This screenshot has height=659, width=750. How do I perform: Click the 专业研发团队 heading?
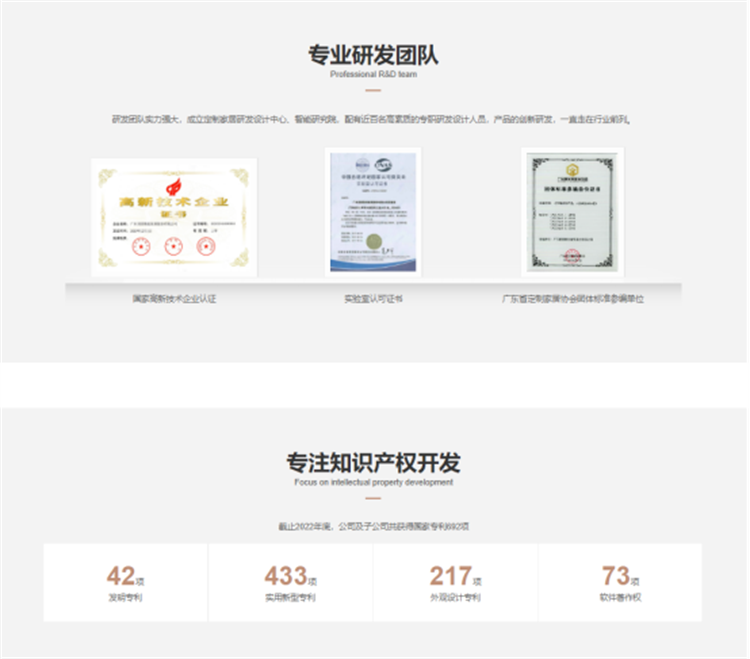pos(373,55)
